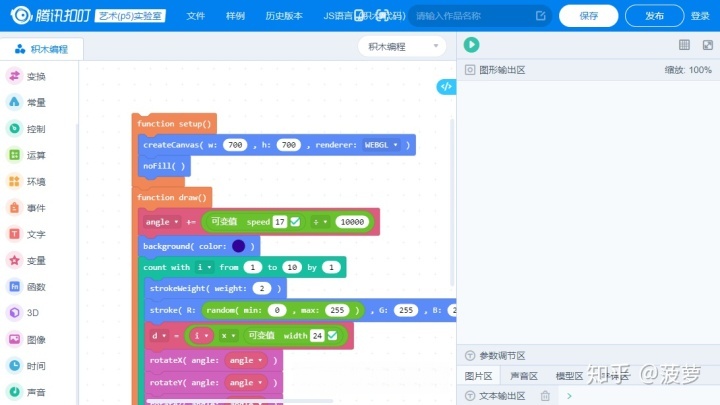Open the 控制 block category
Screen dimensions: 720x405
[x=25, y=129]
